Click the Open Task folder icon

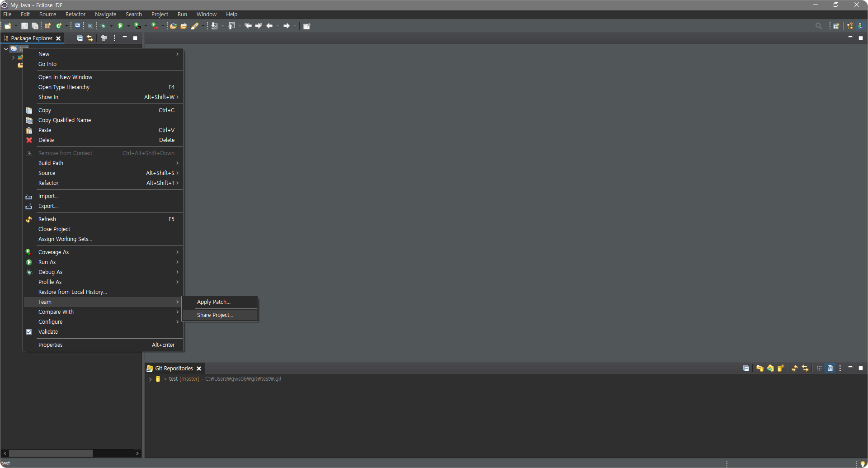pos(184,26)
